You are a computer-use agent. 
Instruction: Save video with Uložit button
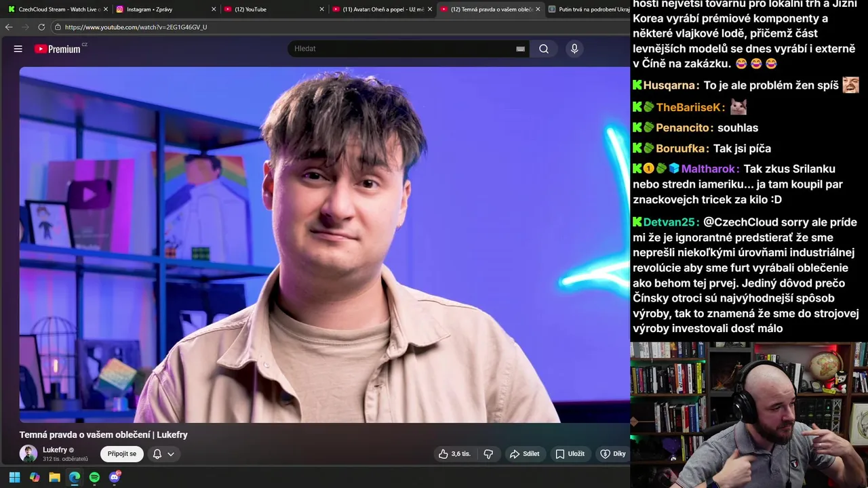tap(570, 454)
